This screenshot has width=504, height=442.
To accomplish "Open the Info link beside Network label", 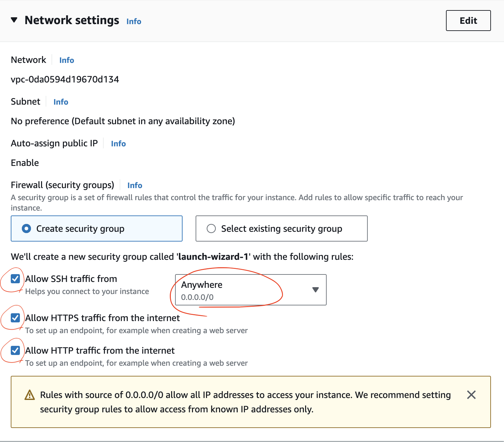I will [x=67, y=60].
